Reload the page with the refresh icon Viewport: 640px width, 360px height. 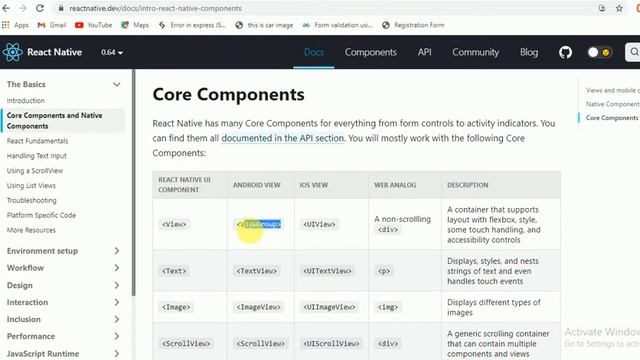(x=40, y=8)
